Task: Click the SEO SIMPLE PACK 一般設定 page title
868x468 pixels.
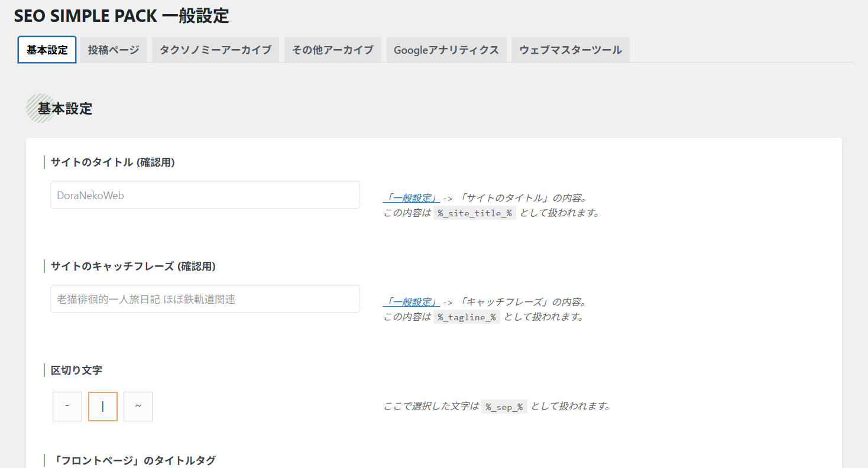Action: 121,16
